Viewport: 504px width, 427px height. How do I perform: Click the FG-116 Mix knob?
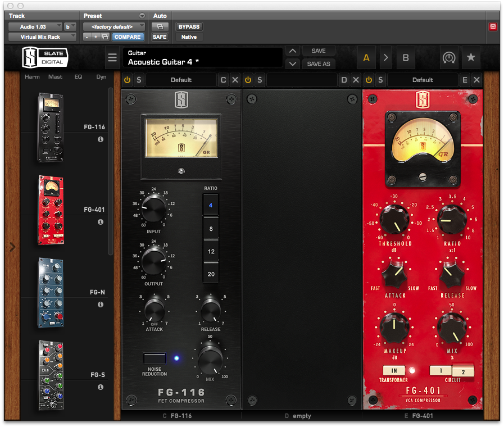[210, 358]
